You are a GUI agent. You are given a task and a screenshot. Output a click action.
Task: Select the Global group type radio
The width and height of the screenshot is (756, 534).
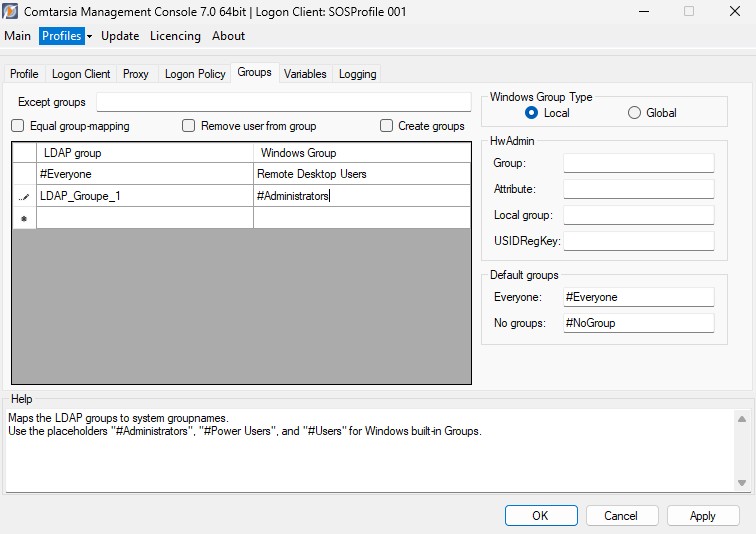(x=634, y=113)
